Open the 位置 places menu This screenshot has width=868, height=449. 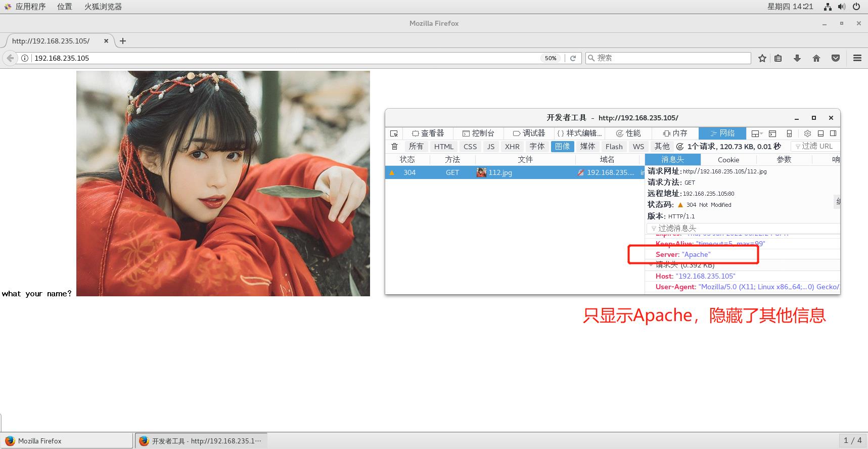pyautogui.click(x=64, y=7)
